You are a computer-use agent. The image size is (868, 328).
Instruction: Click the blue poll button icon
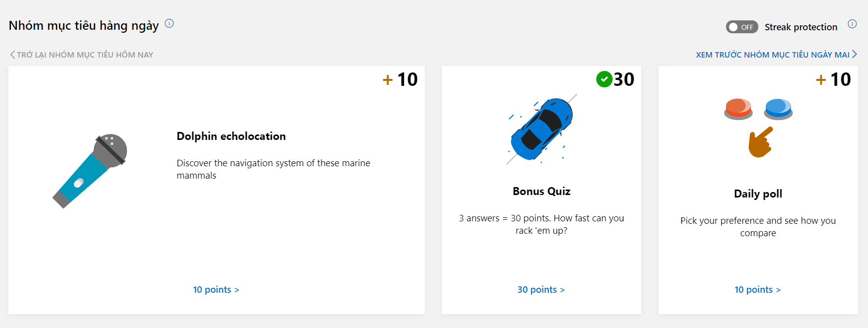coord(778,109)
